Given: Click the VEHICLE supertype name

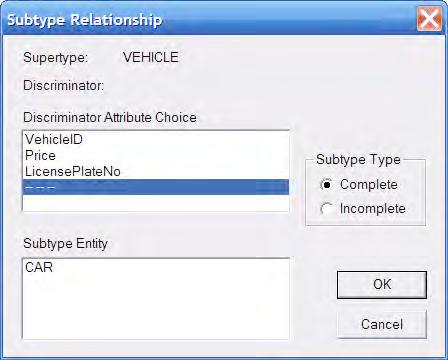Looking at the screenshot, I should pyautogui.click(x=151, y=57).
